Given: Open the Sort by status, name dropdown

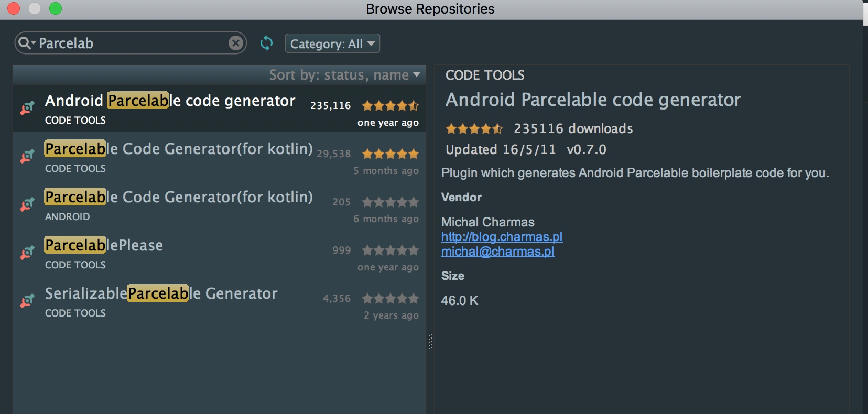Looking at the screenshot, I should [x=344, y=75].
